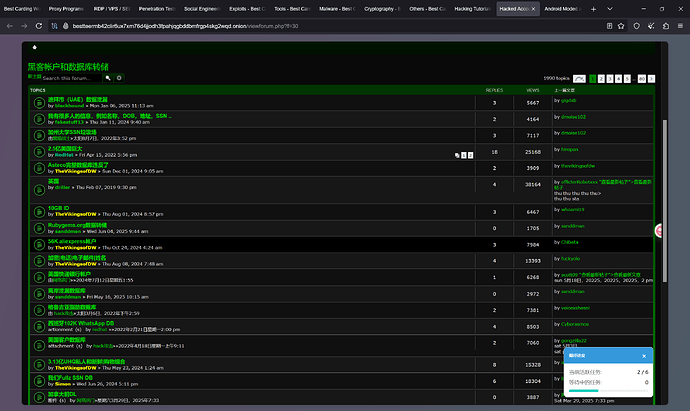Click the new topic link left of search box
The height and width of the screenshot is (411, 690).
tap(34, 77)
